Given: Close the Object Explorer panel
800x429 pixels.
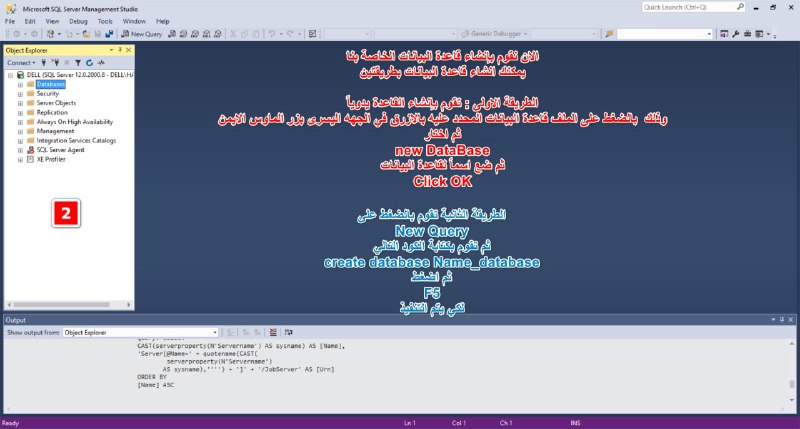Looking at the screenshot, I should (x=129, y=50).
